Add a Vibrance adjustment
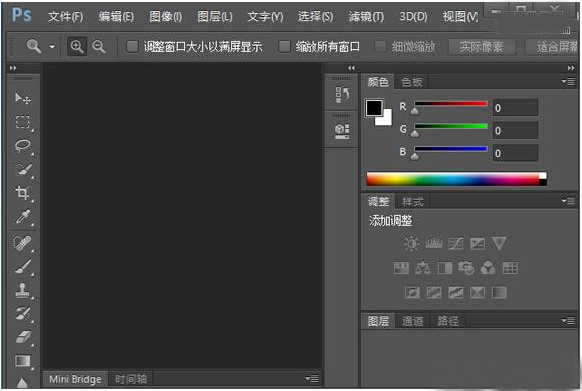 pos(499,244)
